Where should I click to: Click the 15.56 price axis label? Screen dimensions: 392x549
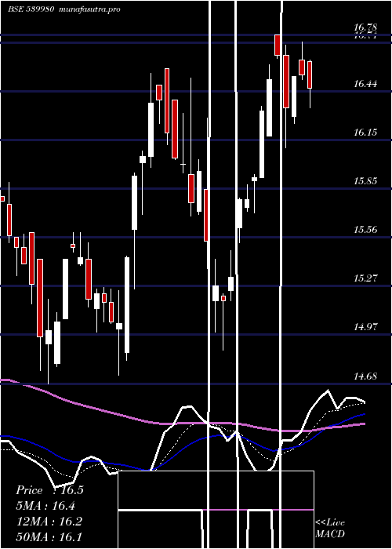365,229
